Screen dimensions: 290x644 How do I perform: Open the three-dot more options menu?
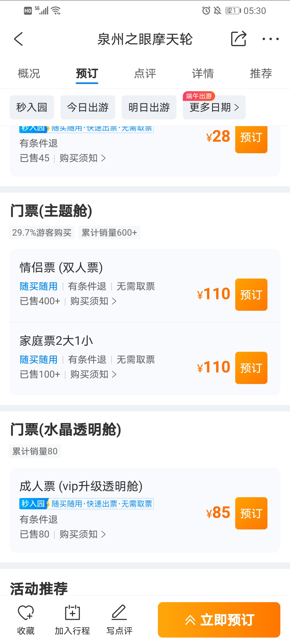click(x=270, y=39)
